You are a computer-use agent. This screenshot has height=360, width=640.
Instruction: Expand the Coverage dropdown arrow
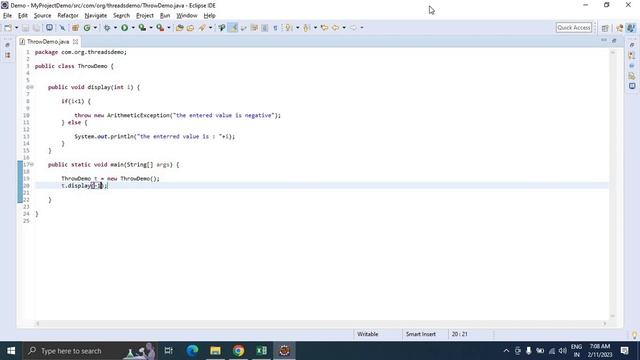coord(151,28)
